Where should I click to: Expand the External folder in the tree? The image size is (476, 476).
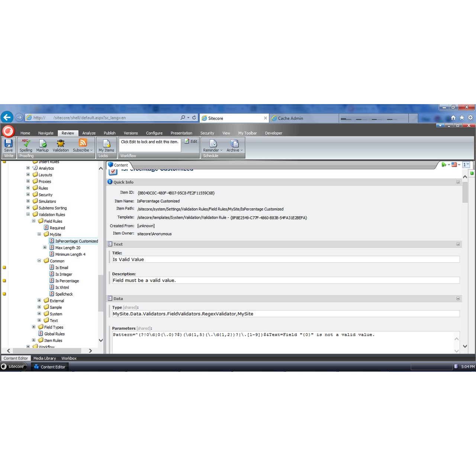(x=39, y=300)
